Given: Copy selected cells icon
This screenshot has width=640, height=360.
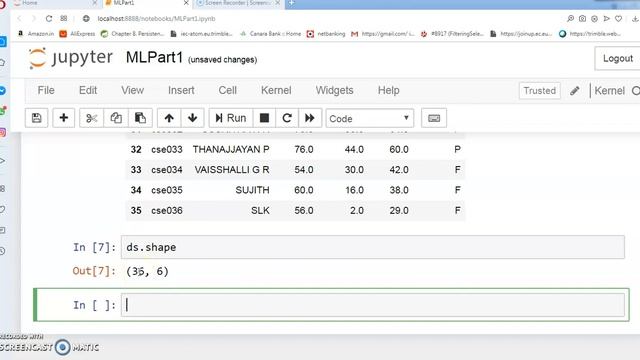Looking at the screenshot, I should pyautogui.click(x=116, y=118).
